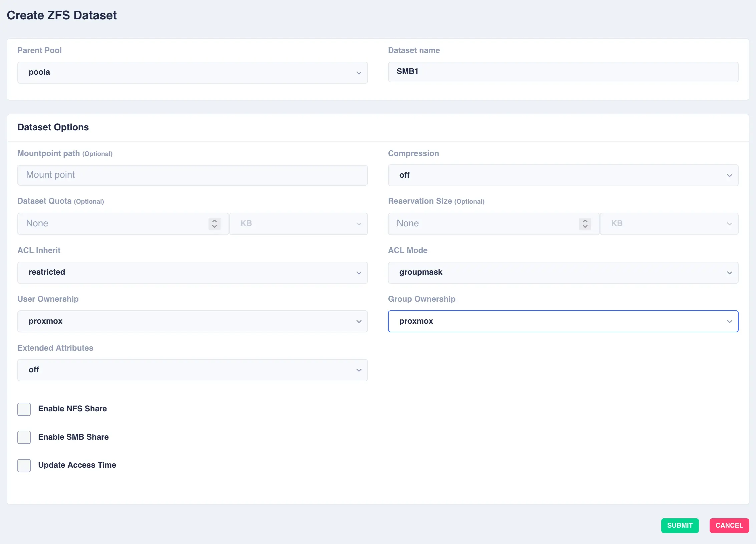Screen dimensions: 756x544
Task: Click the Dataset Quota stepper arrows
Action: click(x=215, y=223)
